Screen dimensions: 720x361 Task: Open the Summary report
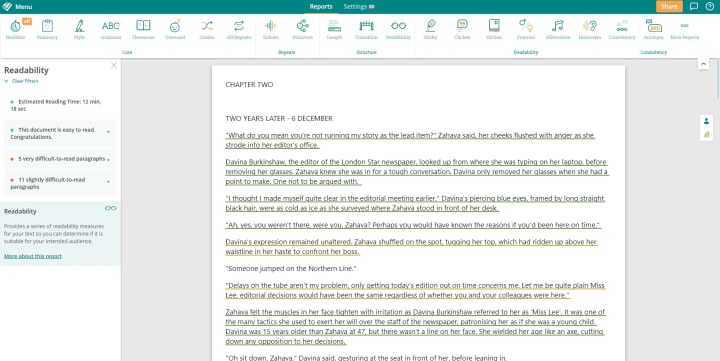click(47, 29)
